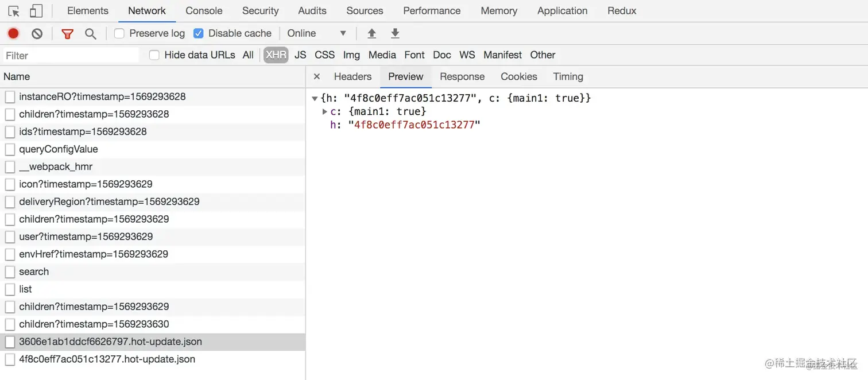Select the 3606e1ab1ddcf6626797.hot-update.json request
Screen dimensions: 868x380
[x=152, y=342]
